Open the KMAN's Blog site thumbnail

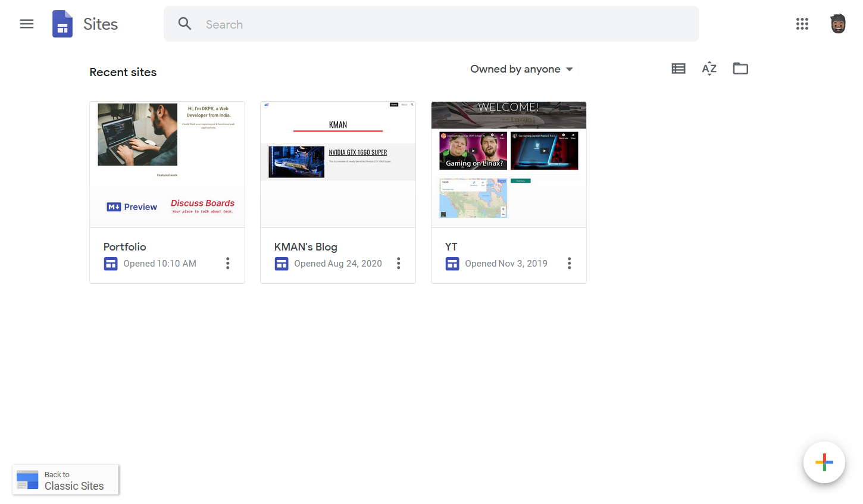pos(337,164)
